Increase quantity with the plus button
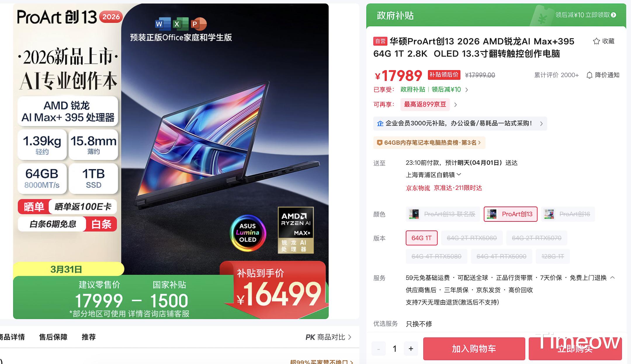This screenshot has height=364, width=631. [411, 349]
